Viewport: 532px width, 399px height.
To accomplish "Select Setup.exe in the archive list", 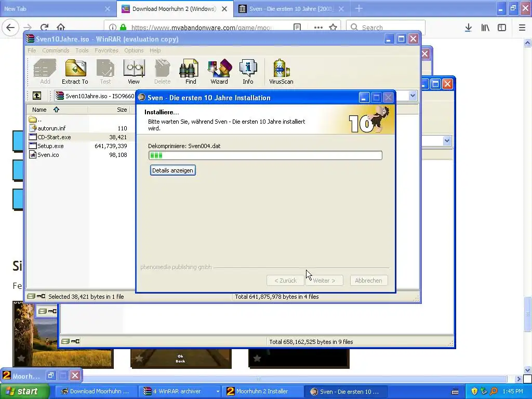I will pos(50,146).
